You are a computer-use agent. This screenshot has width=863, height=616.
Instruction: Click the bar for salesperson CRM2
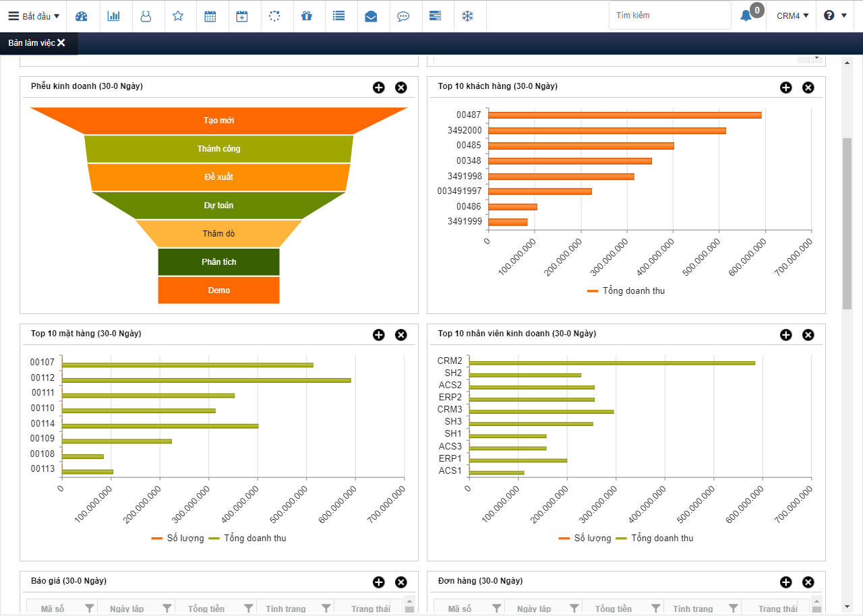click(x=612, y=363)
